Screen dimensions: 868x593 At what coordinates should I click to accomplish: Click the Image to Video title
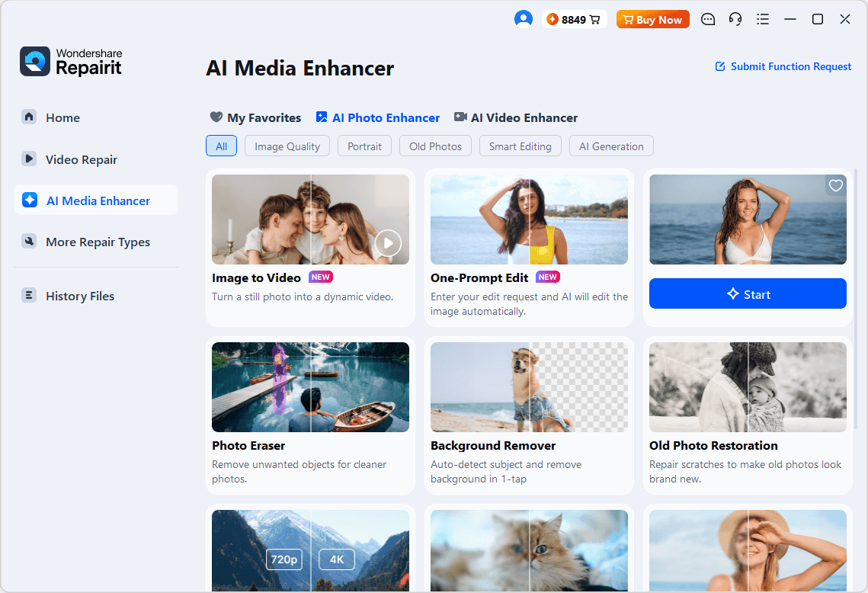[256, 278]
